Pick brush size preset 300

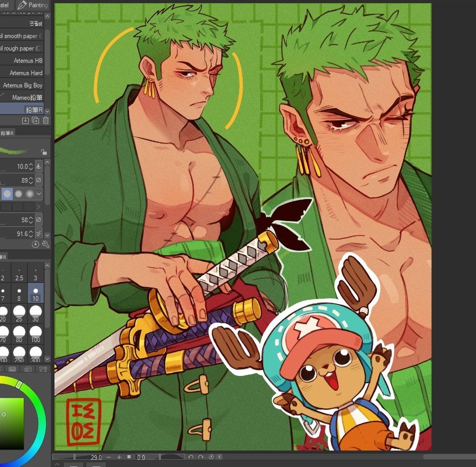click(35, 353)
